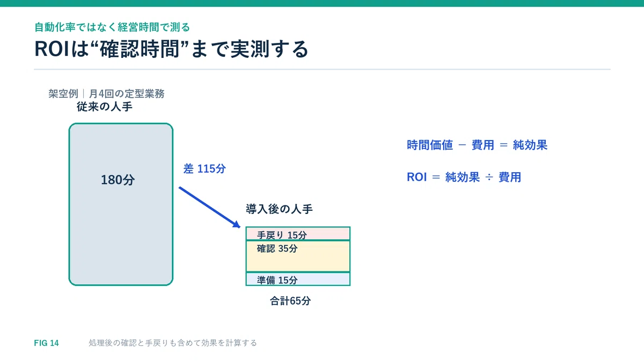The width and height of the screenshot is (644, 362).
Task: Click the heading '導入後の人手'
Action: 279,210
